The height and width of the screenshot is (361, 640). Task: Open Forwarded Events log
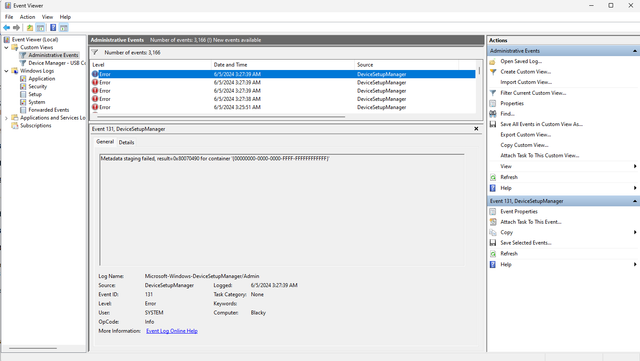49,110
